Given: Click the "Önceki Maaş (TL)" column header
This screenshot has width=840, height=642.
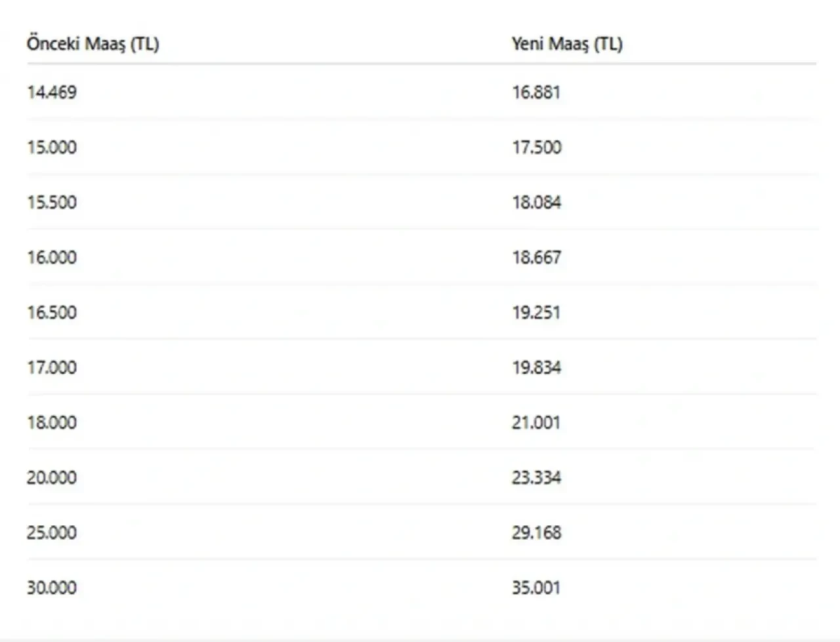Looking at the screenshot, I should pos(93,44).
